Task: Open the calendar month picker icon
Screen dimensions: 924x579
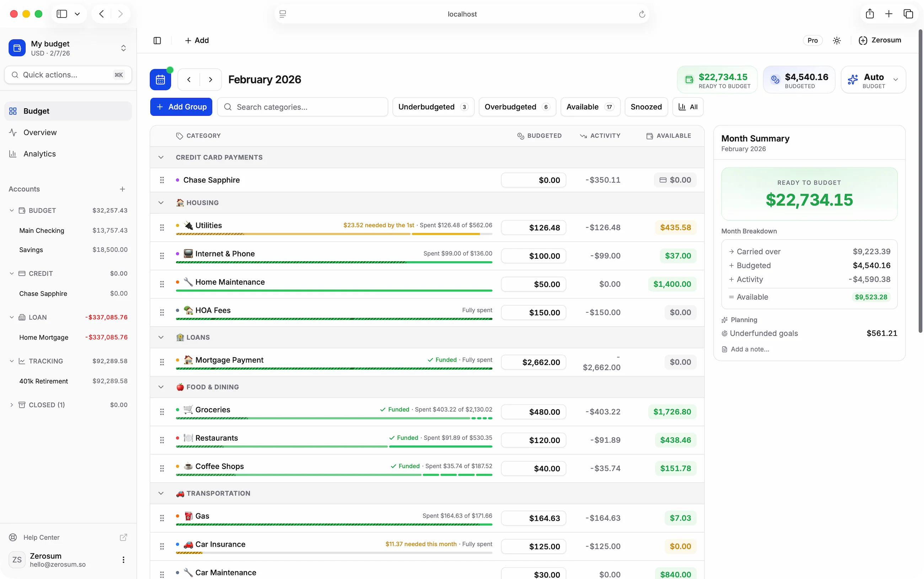Action: (160, 79)
